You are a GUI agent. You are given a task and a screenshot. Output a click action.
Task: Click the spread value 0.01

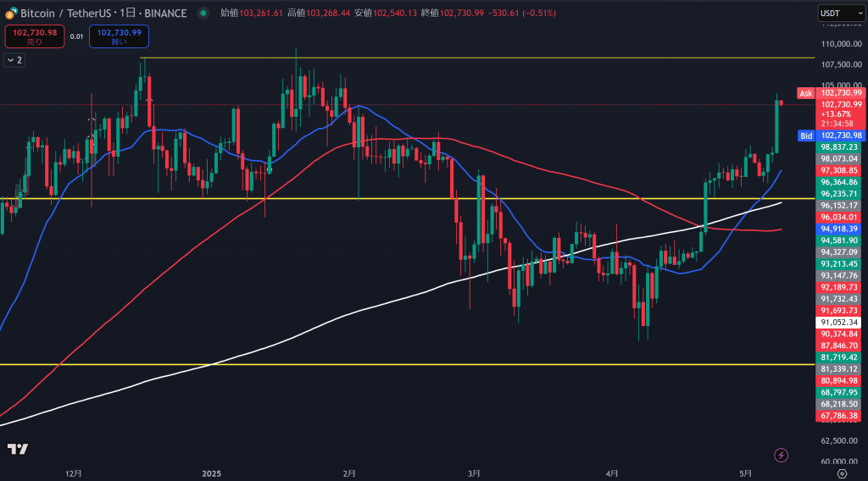pos(76,36)
